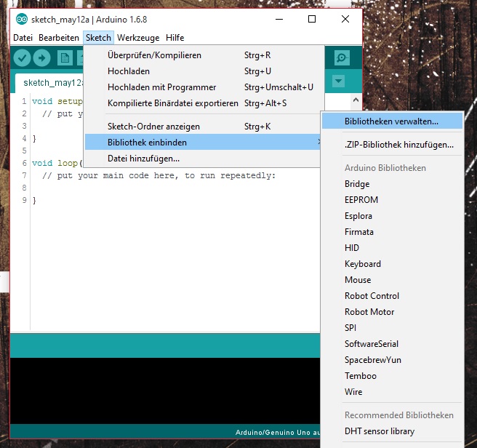This screenshot has height=448, width=477.
Task: Expand the Bibliothek einbinden submenu arrow
Action: coord(318,142)
